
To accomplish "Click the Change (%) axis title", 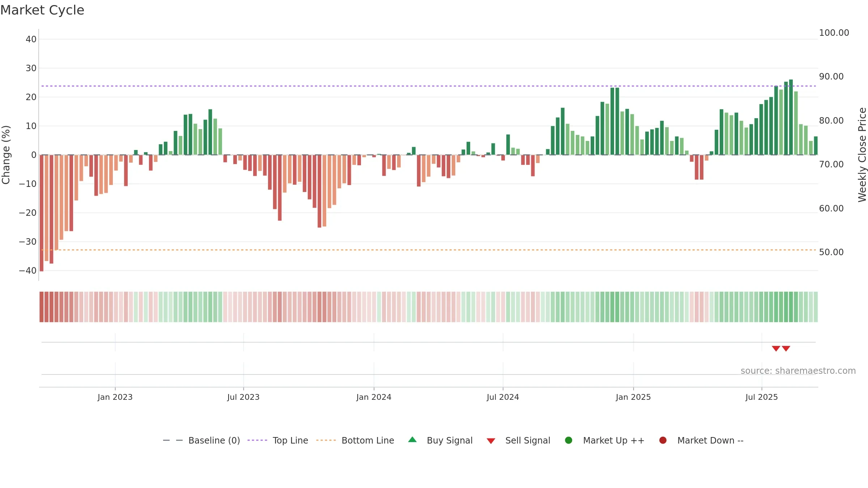I will pos(6,155).
